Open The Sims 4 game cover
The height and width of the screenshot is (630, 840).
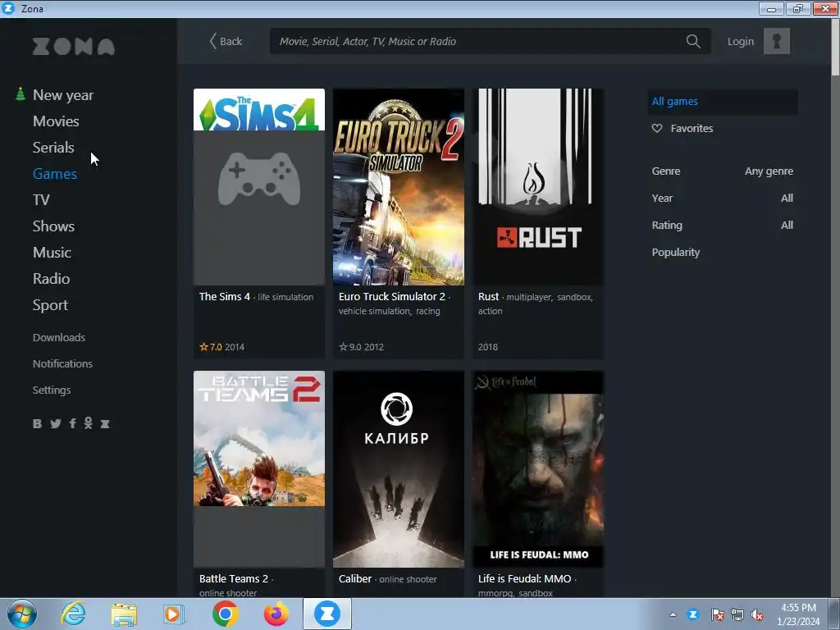(259, 186)
